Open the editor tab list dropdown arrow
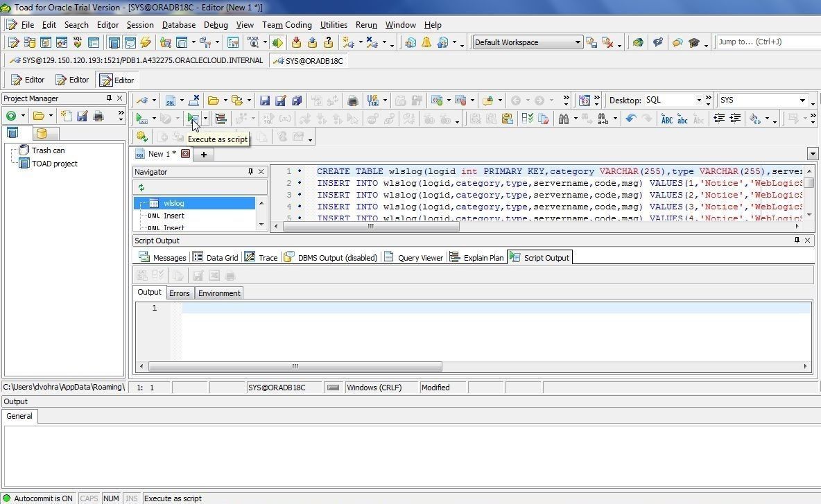821x504 pixels. pyautogui.click(x=813, y=154)
